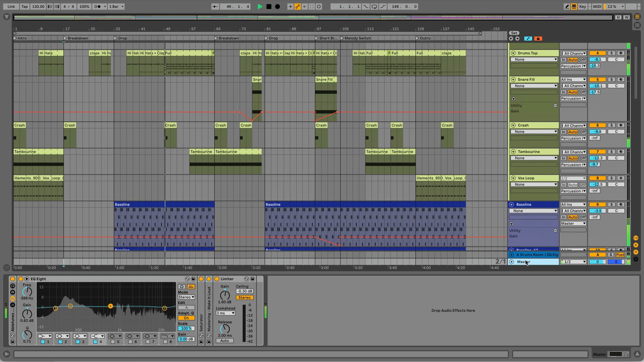Select the Saturator device tab
This screenshot has height=362, width=644.
201,322
